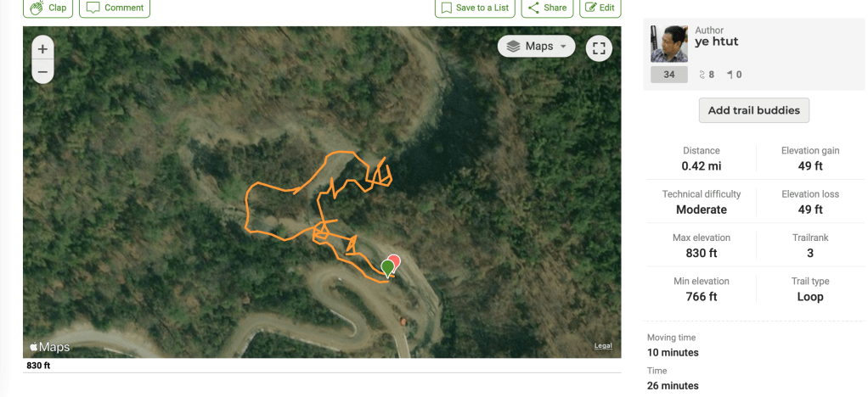Click the Apple Maps logo
This screenshot has height=397, width=868.
[x=50, y=347]
